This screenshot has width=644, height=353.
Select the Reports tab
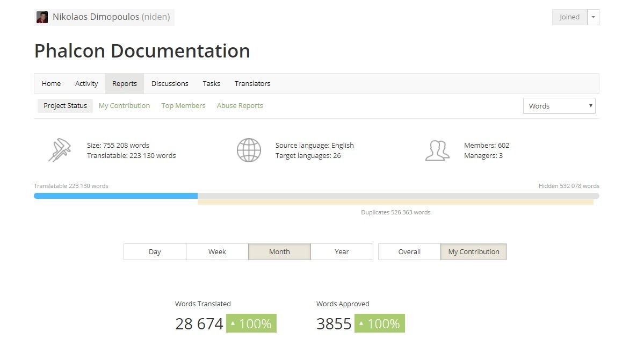point(125,83)
